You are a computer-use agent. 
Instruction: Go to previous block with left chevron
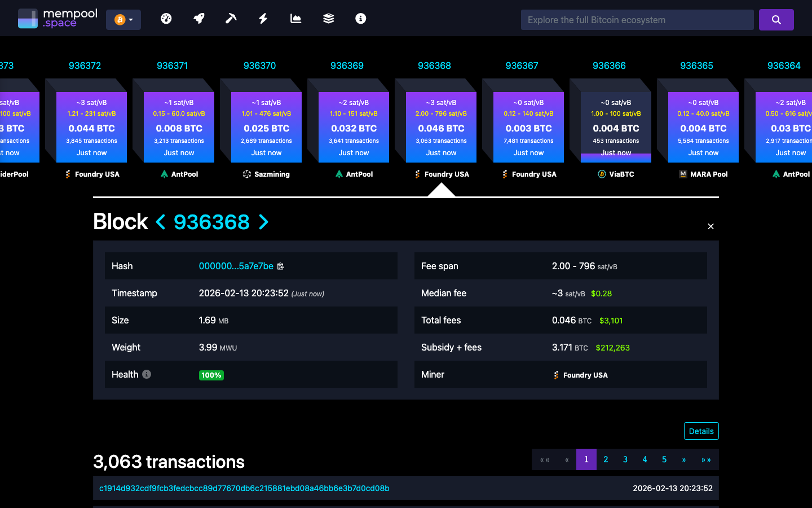click(x=161, y=222)
